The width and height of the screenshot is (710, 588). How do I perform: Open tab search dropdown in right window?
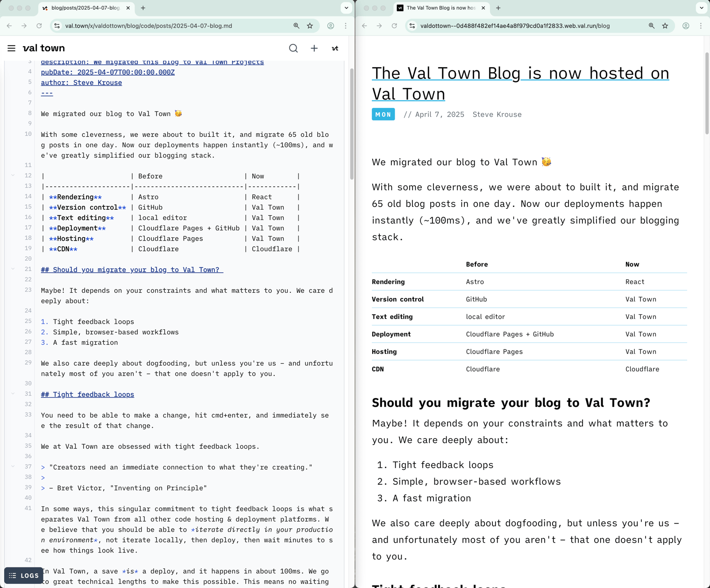702,8
